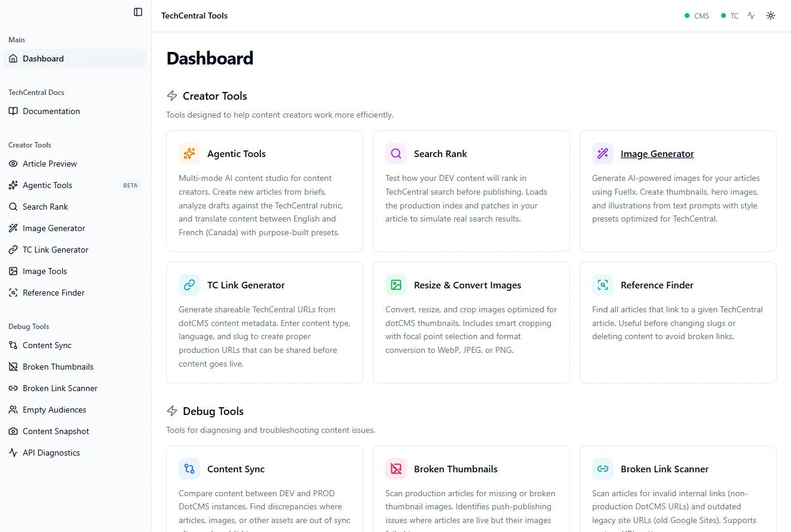Click the home icon beside Dashboard
Screen dimensions: 791x532
[x=13, y=59]
